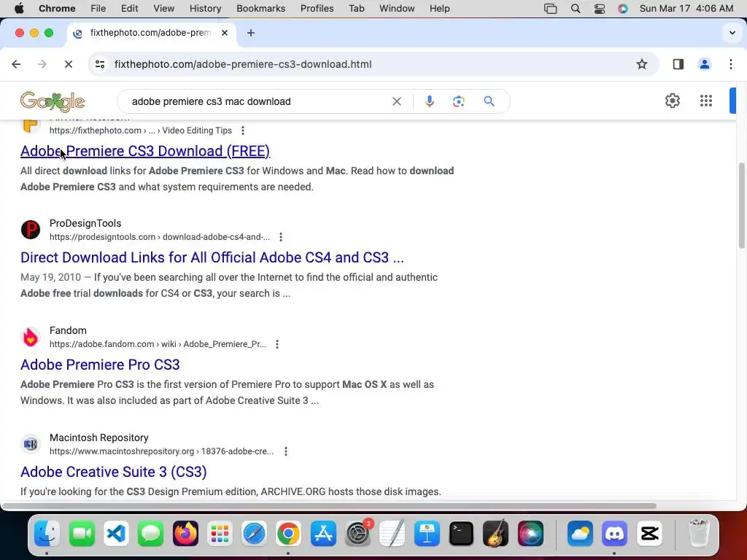Open Chrome profile avatar
This screenshot has width=747, height=560.
704,64
